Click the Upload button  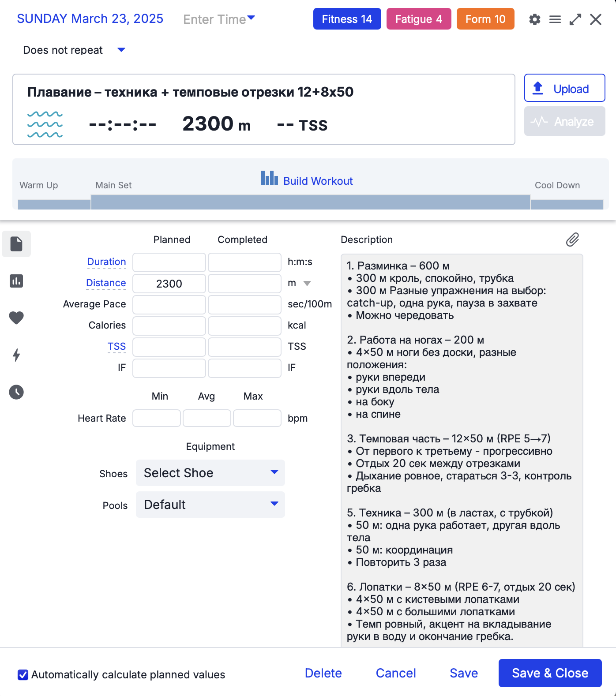[x=564, y=88]
